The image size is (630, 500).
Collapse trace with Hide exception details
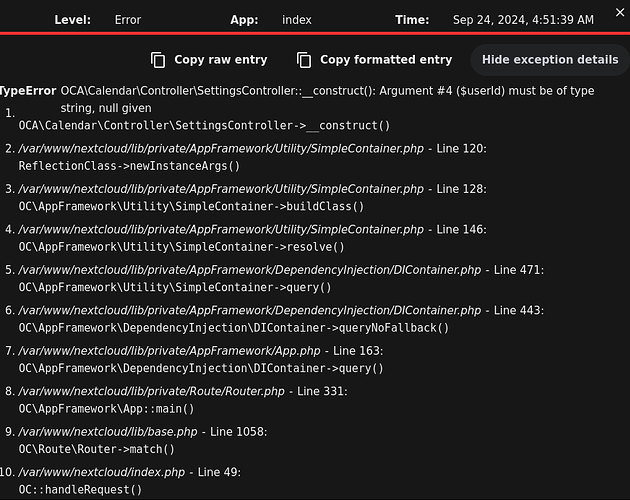click(x=549, y=60)
